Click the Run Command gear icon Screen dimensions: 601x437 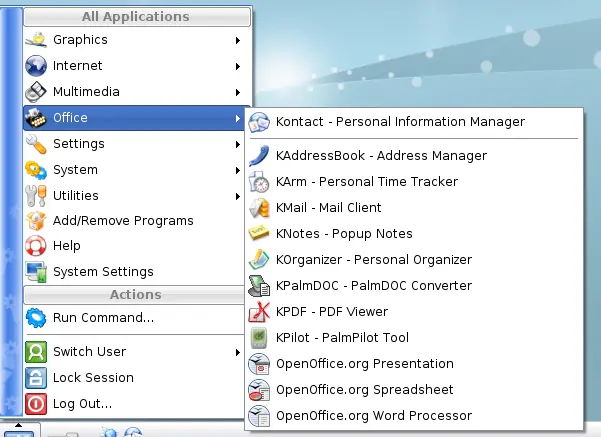click(36, 318)
